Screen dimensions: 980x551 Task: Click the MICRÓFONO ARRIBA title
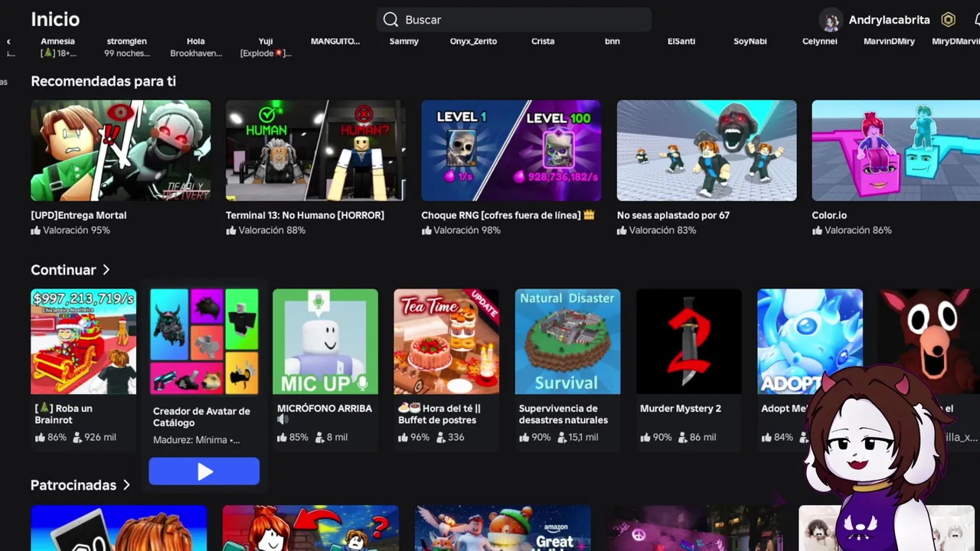click(x=325, y=409)
